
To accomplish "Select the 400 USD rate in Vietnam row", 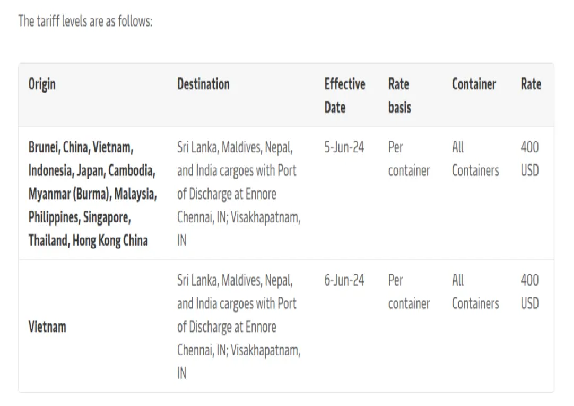I will [530, 292].
